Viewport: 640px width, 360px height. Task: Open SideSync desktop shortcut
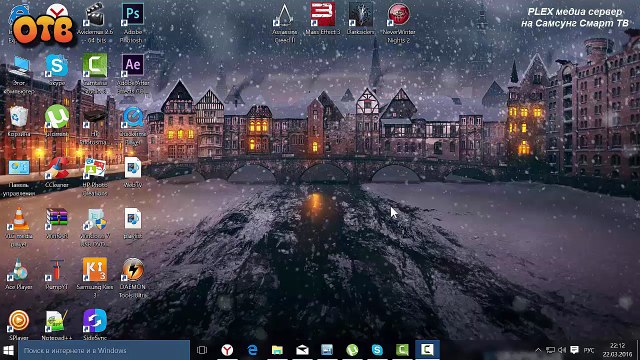coord(95,325)
